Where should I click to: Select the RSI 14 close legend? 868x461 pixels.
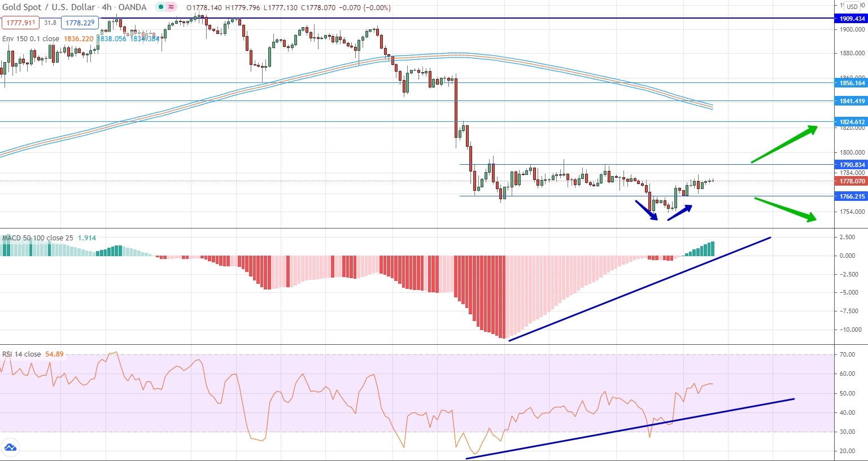[21, 354]
